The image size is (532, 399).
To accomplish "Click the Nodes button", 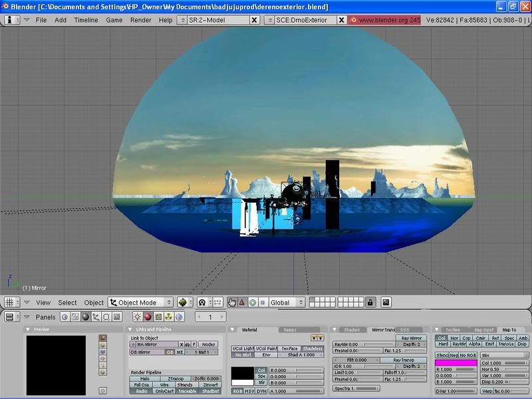I will [x=208, y=344].
